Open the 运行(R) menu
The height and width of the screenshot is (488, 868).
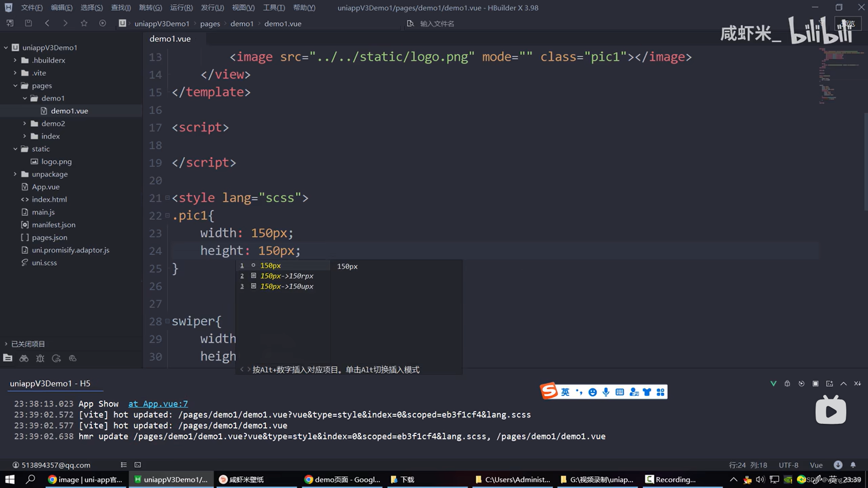point(181,8)
